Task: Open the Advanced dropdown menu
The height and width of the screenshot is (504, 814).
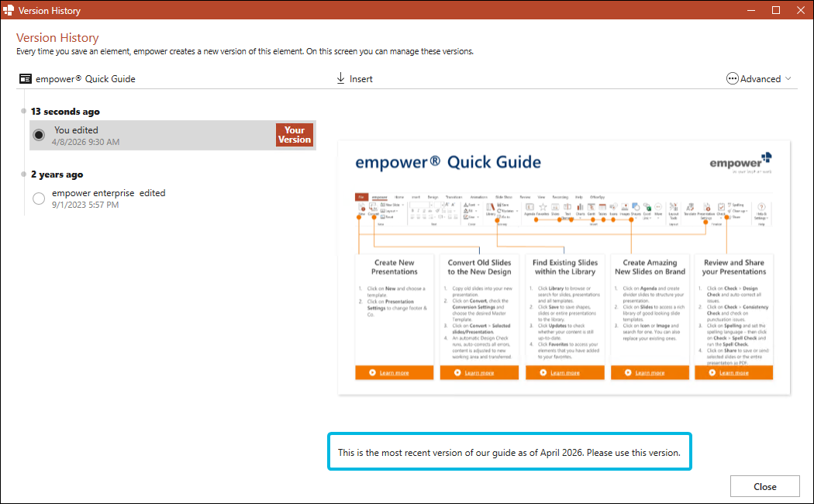Action: coord(758,79)
